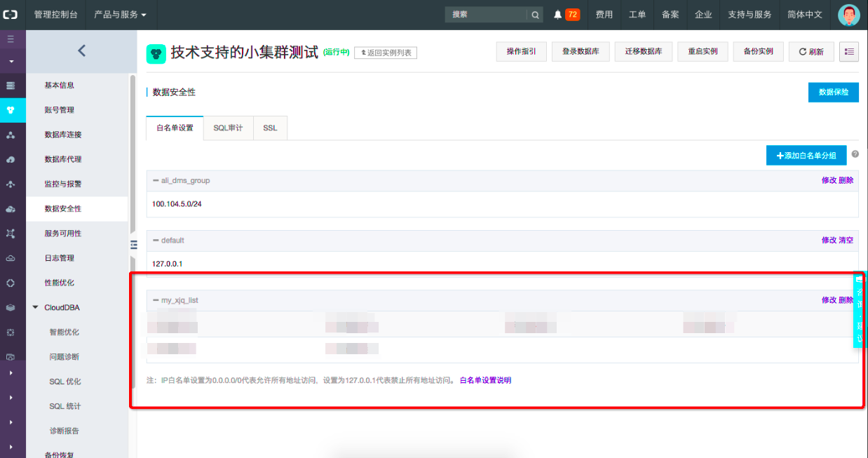The height and width of the screenshot is (458, 868).
Task: Click the server stack icon in left rail
Action: 11,86
